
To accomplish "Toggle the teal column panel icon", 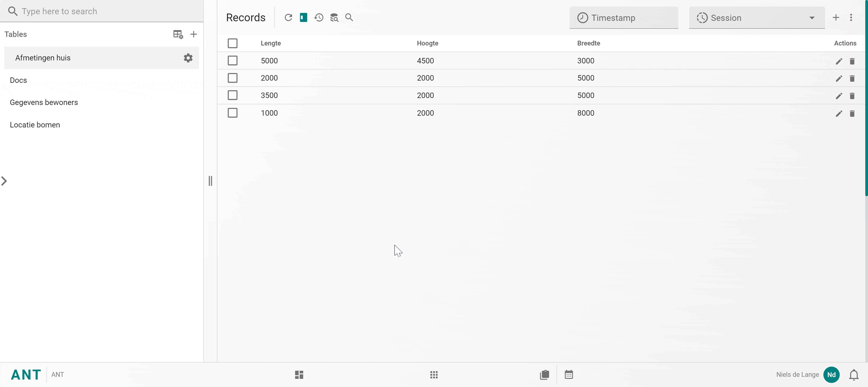I will click(303, 17).
